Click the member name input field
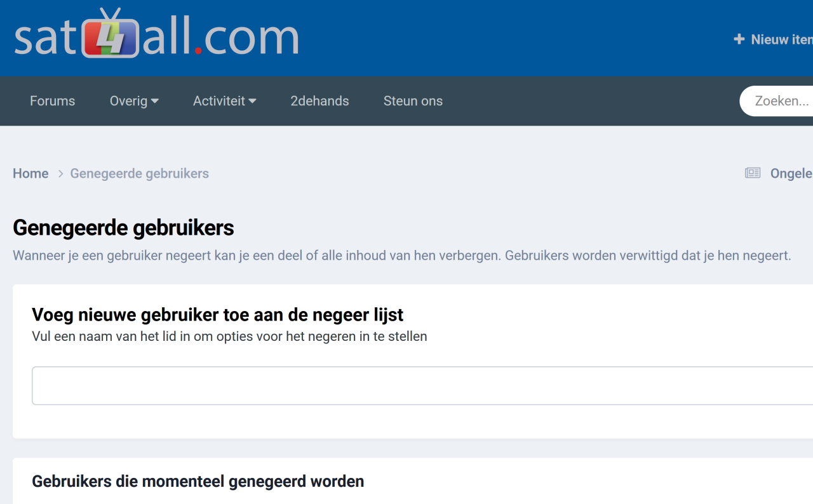813x504 pixels. [419, 385]
